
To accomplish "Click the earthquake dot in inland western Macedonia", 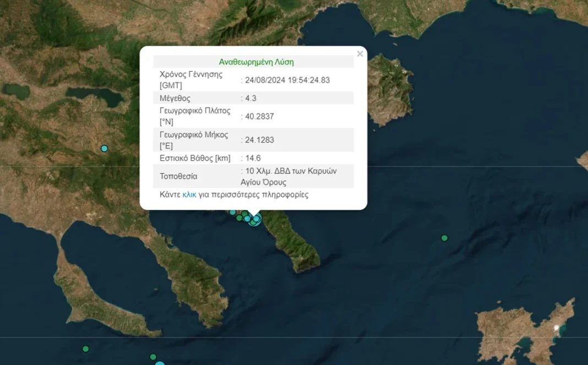I will 104,148.
